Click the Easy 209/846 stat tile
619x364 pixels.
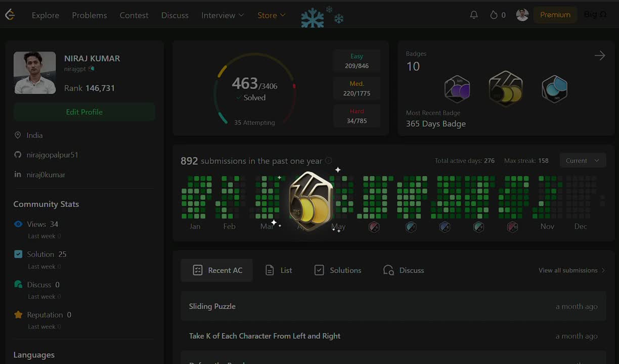coord(357,61)
